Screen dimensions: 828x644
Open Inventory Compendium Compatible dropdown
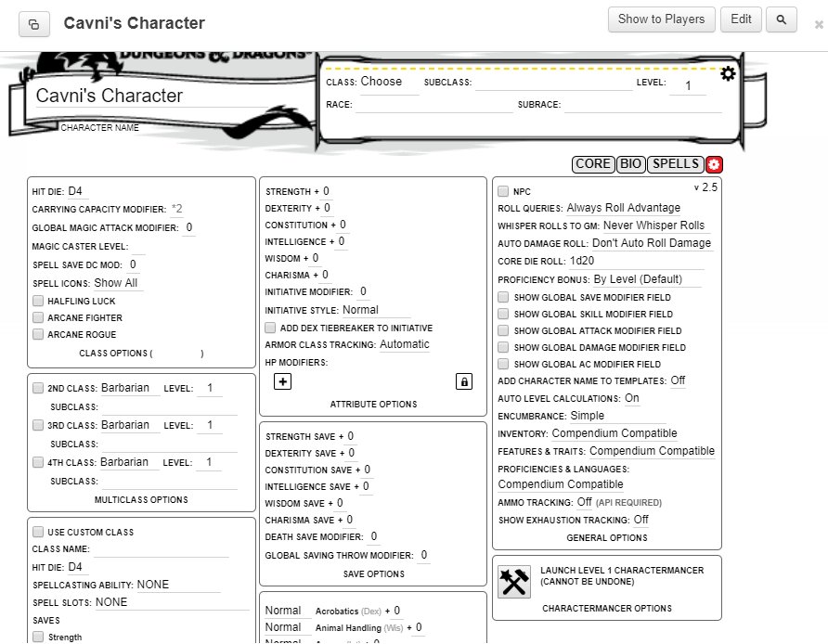tap(615, 433)
